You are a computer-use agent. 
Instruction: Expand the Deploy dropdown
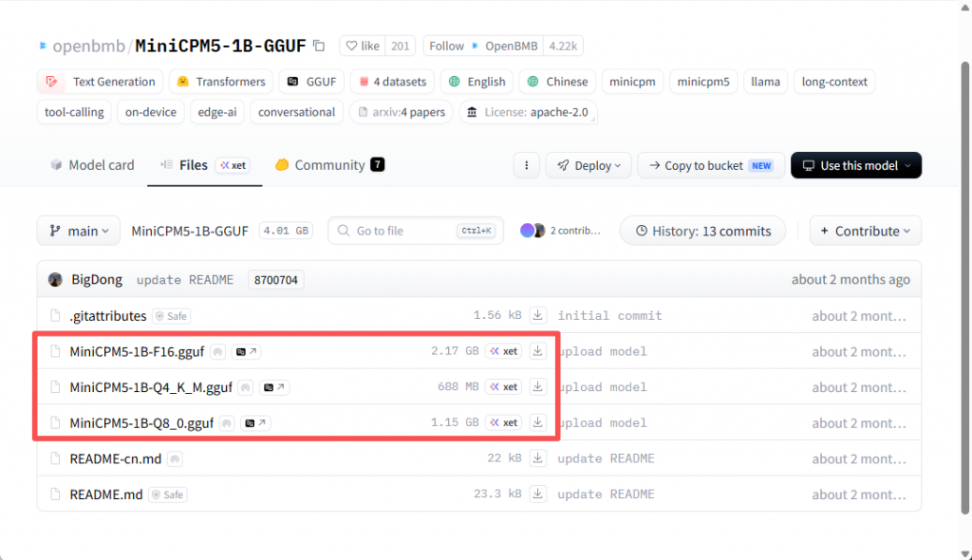click(589, 165)
